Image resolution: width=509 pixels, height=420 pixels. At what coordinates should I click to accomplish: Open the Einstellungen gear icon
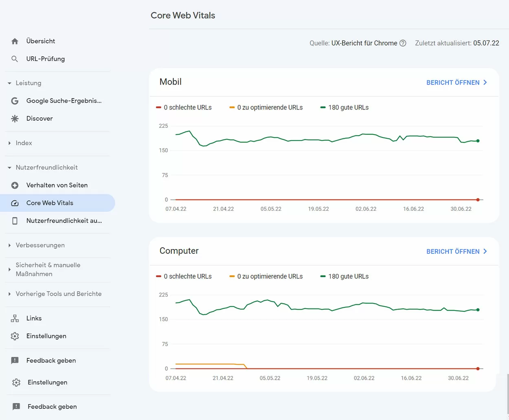tap(15, 336)
